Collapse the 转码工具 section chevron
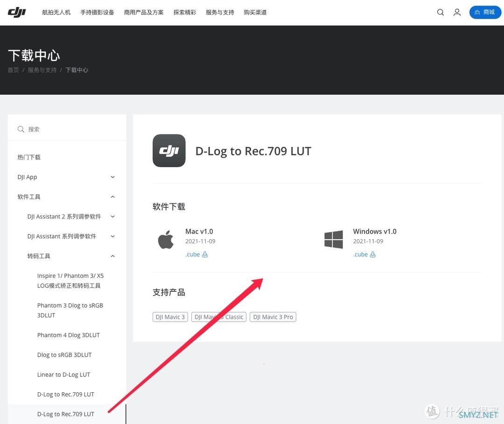 pyautogui.click(x=112, y=256)
